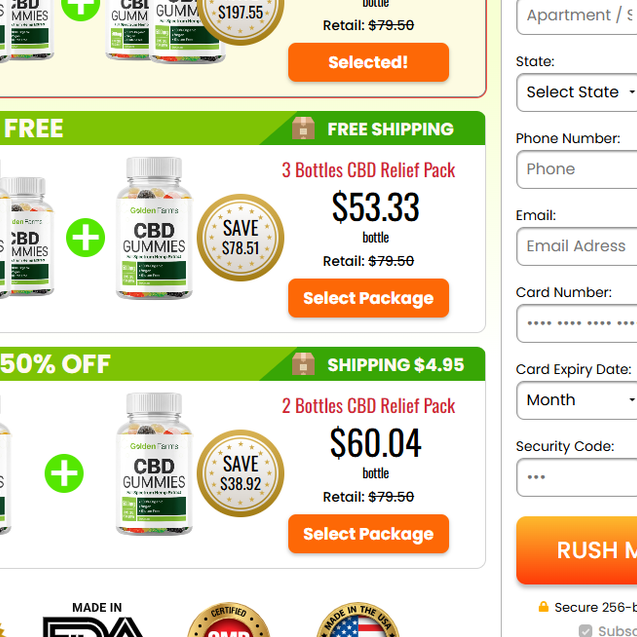Image resolution: width=637 pixels, height=637 pixels.
Task: Open the Select State dropdown
Action: (x=577, y=92)
